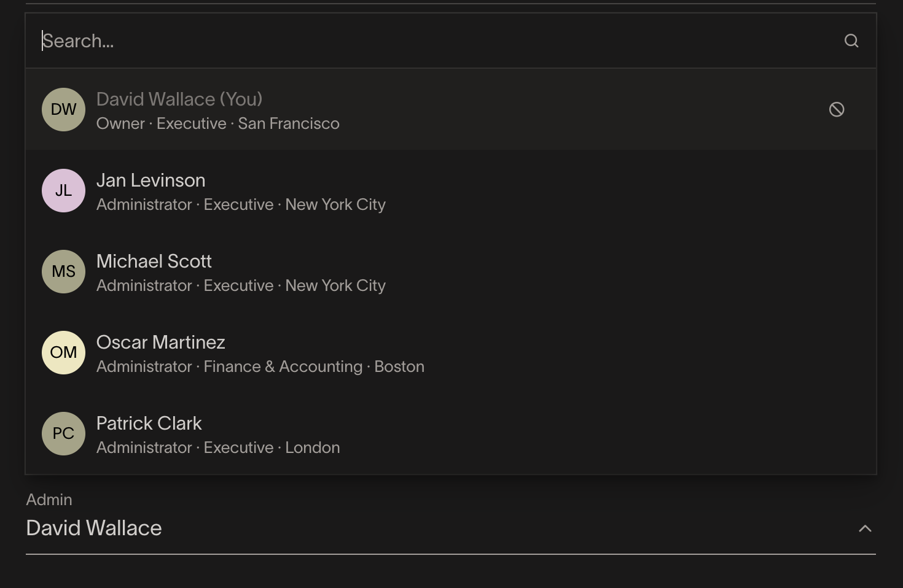The height and width of the screenshot is (588, 903).
Task: Click the David Wallace (You) name
Action: [x=179, y=99]
